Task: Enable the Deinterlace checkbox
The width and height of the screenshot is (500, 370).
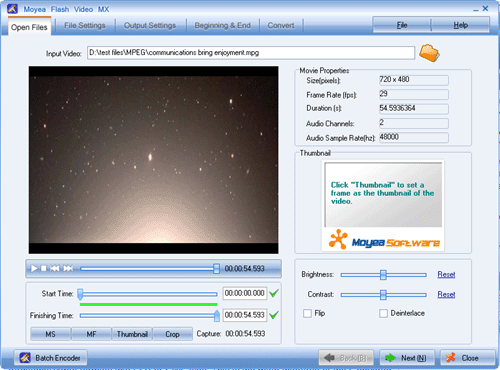Action: tap(383, 313)
